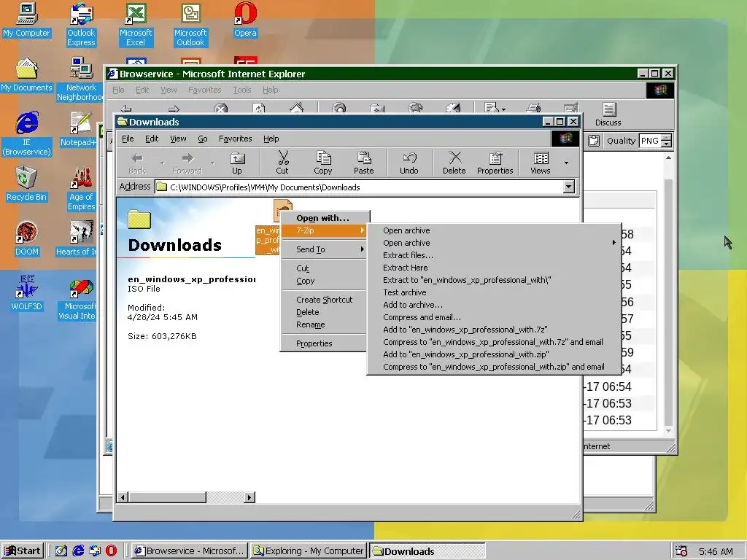
Task: Click Undo toolbar button
Action: (409, 163)
